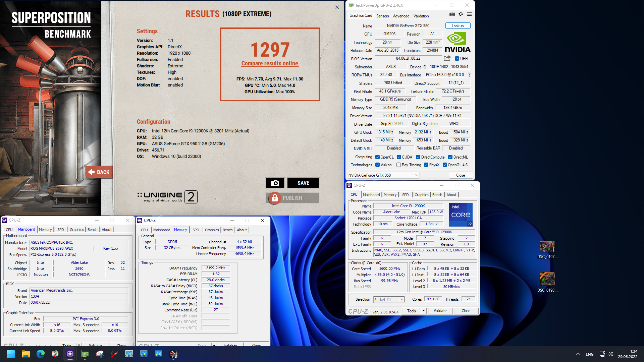The width and height of the screenshot is (644, 362).
Task: Open GPU-Z hamburger menu
Action: 469,14
